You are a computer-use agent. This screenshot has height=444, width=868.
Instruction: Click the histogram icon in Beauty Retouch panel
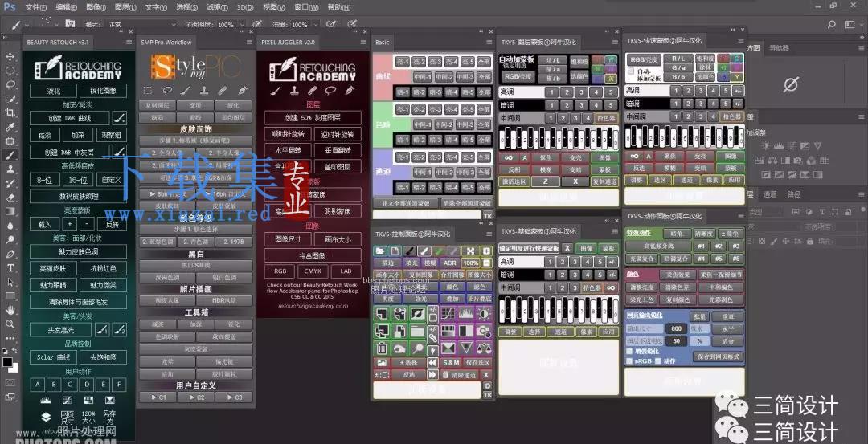click(x=46, y=399)
